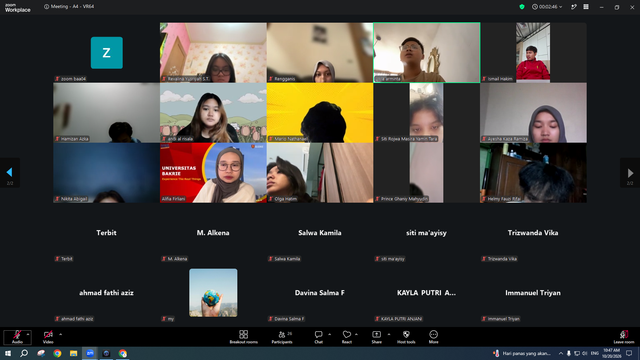
Task: Select Ismail Hakim video tile
Action: [x=533, y=53]
